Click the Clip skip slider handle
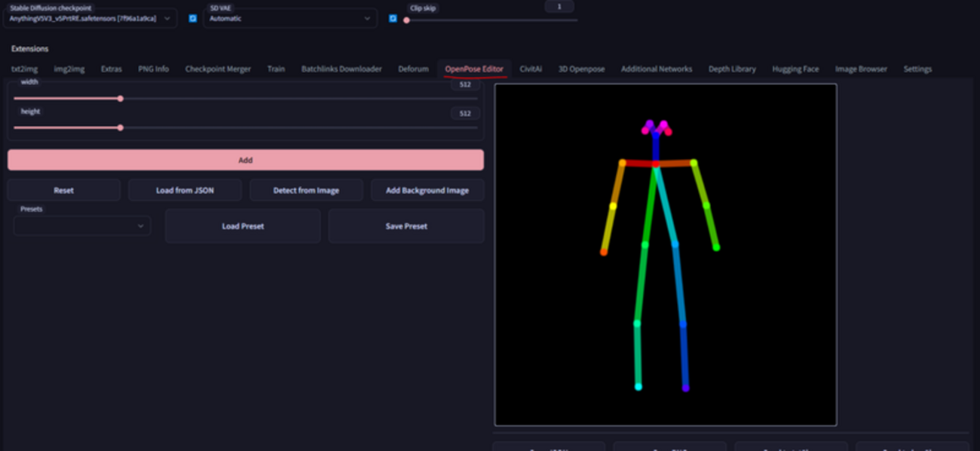Viewport: 980px width, 451px height. pyautogui.click(x=406, y=20)
